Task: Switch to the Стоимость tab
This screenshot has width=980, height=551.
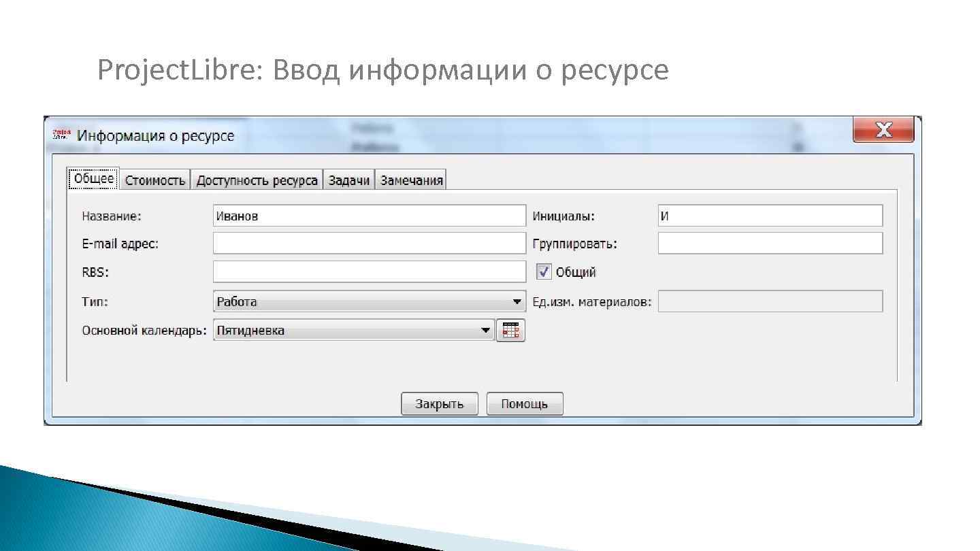Action: pos(155,180)
